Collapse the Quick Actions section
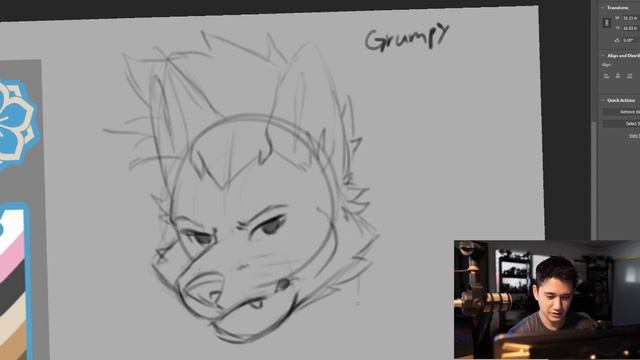This screenshot has height=360, width=640. click(603, 100)
